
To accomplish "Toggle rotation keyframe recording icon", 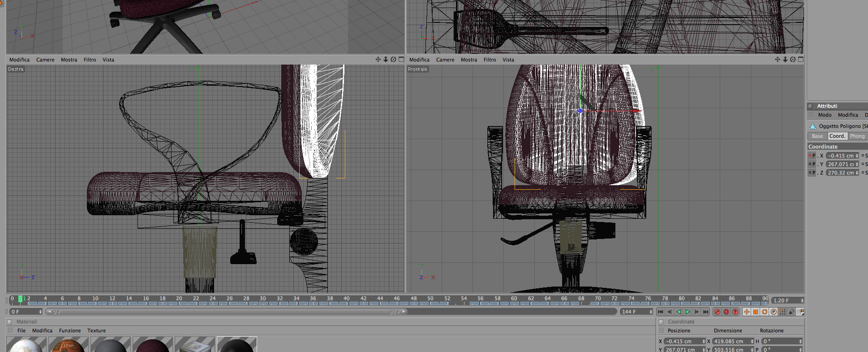I will click(x=765, y=312).
